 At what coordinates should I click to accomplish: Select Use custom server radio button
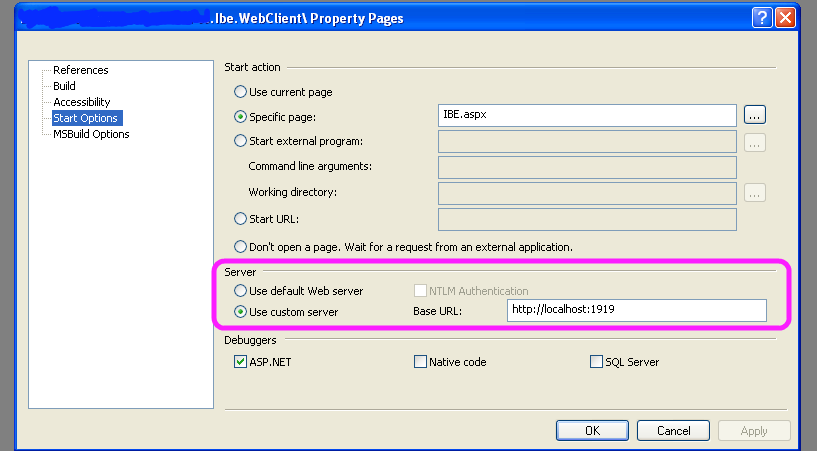240,311
